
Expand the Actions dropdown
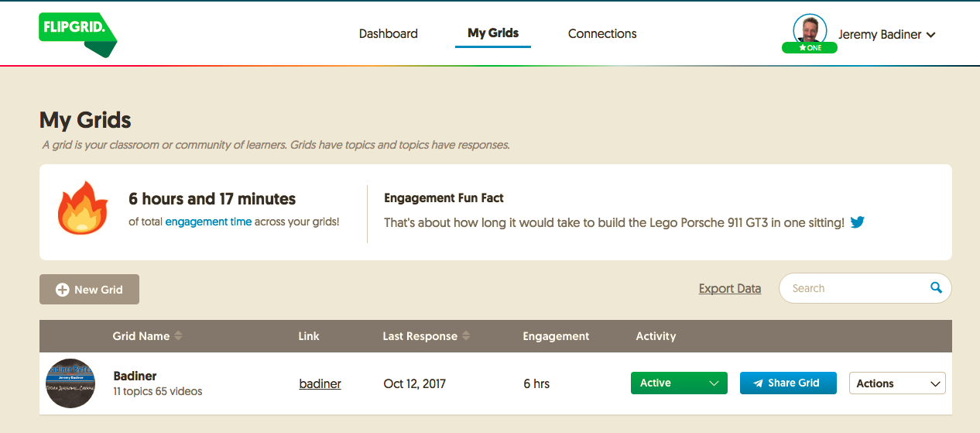pyautogui.click(x=897, y=383)
